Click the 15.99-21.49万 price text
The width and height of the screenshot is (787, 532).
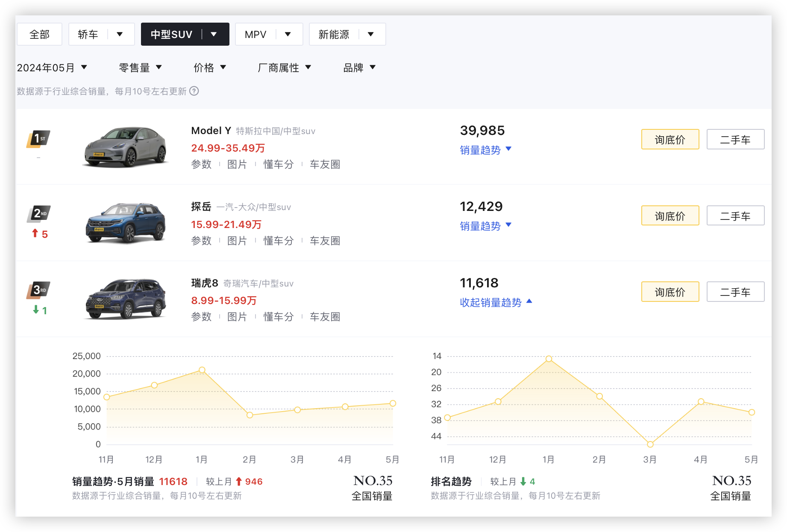226,225
